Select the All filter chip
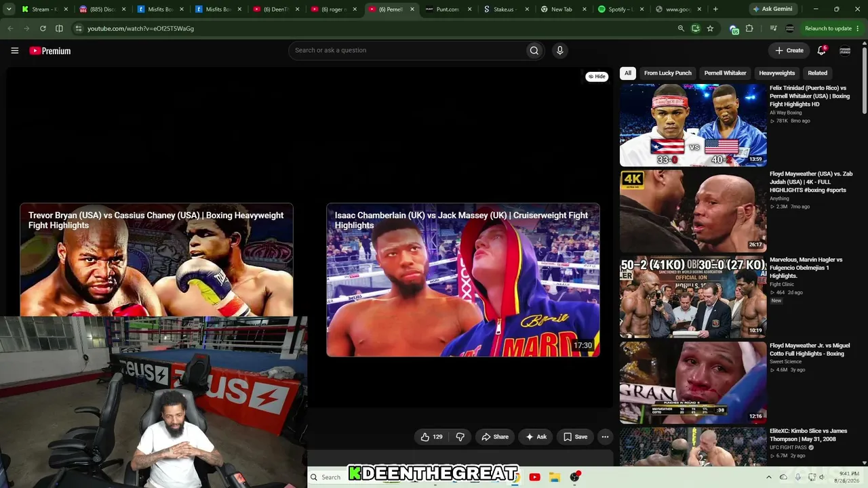The height and width of the screenshot is (488, 868). (628, 73)
